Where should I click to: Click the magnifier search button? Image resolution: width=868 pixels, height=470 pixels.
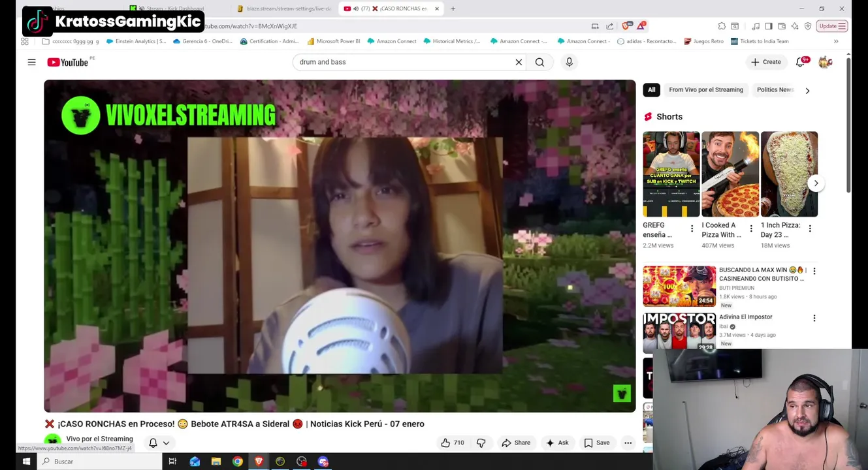click(539, 62)
